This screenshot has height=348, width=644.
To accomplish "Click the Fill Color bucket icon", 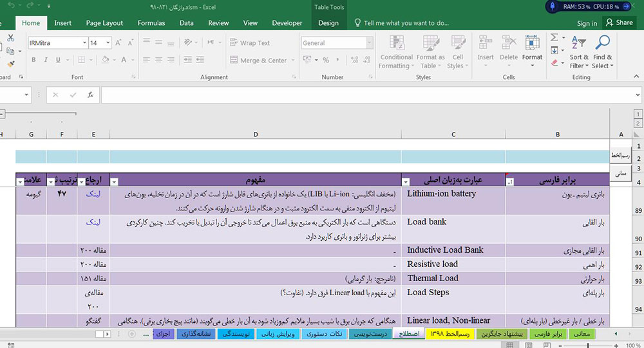I will tap(105, 60).
